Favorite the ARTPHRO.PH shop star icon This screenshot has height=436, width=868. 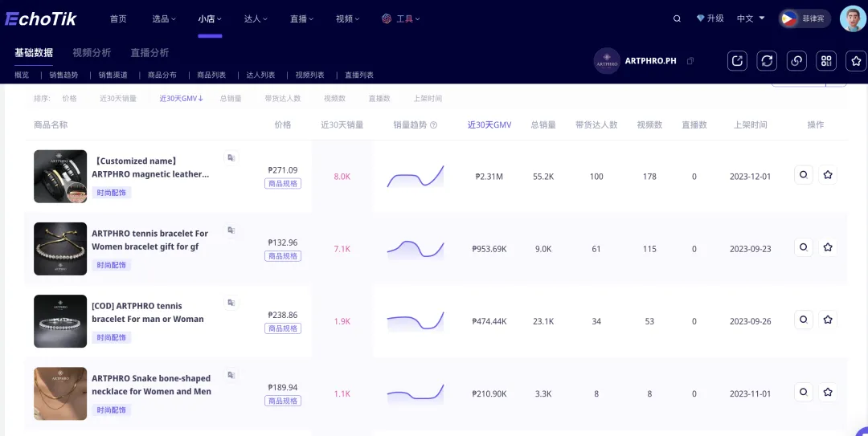coord(856,61)
